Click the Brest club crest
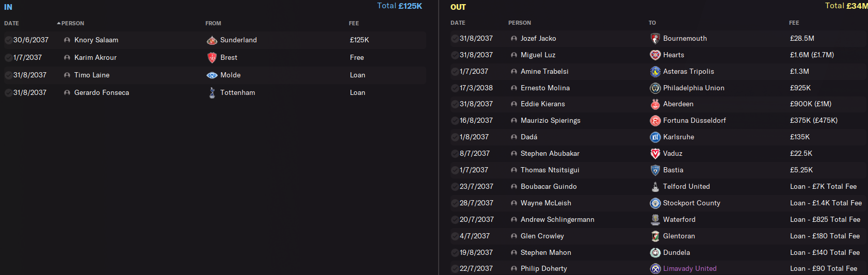The width and height of the screenshot is (868, 275). (212, 58)
